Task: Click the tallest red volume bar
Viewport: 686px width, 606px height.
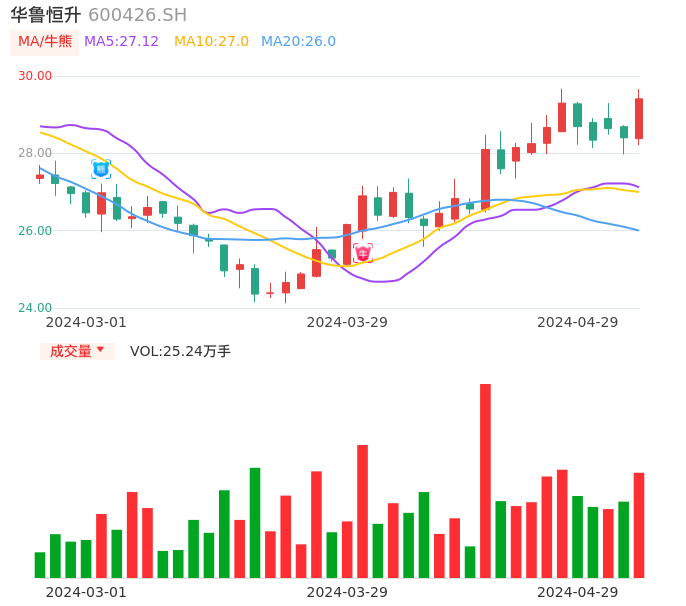Action: pos(485,480)
